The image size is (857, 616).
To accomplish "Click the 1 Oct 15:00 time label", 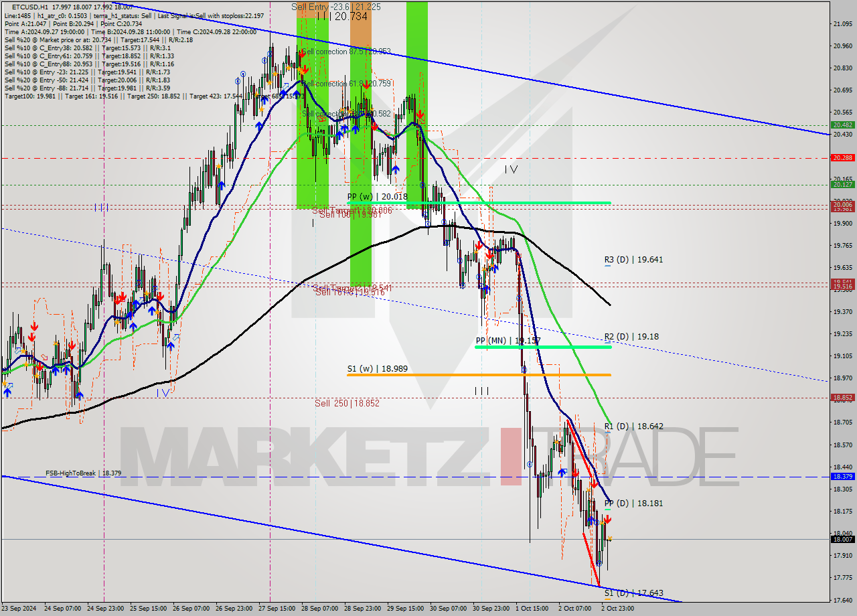I will click(x=532, y=609).
